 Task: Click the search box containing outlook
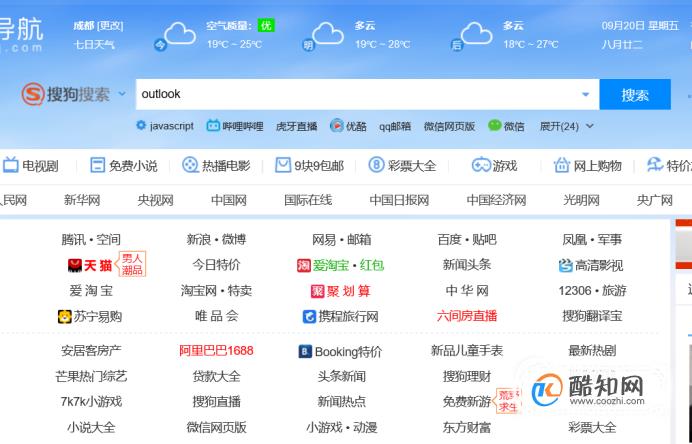pos(367,94)
